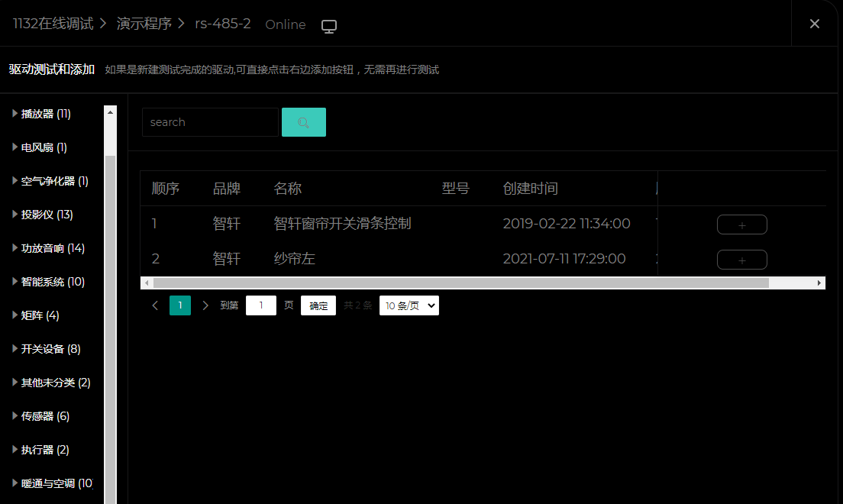Click the monitor icon next to Online

pos(329,27)
